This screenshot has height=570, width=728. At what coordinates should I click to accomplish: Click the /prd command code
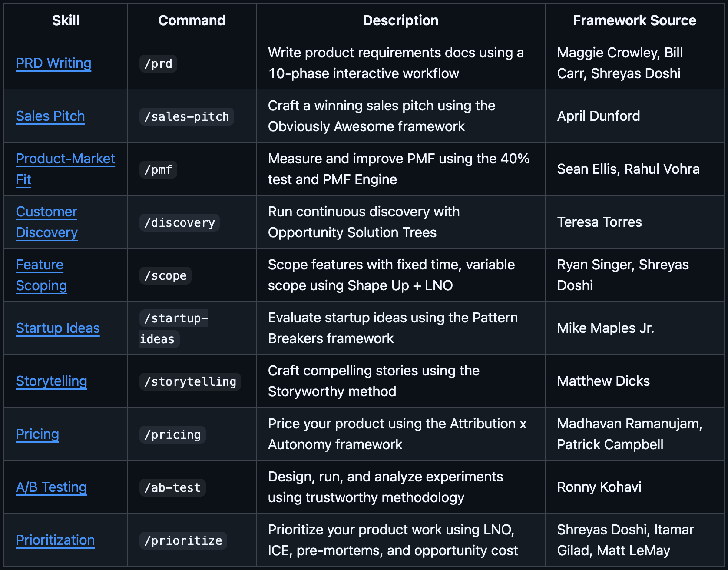[158, 63]
